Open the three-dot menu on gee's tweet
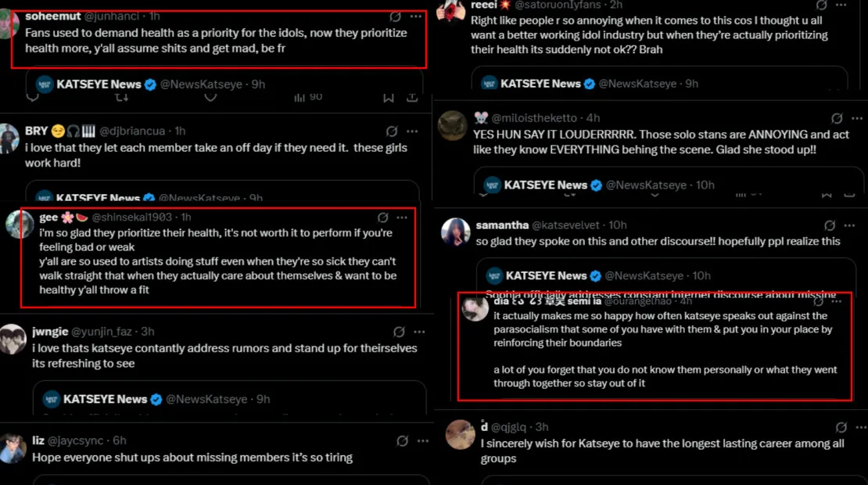 coord(402,217)
